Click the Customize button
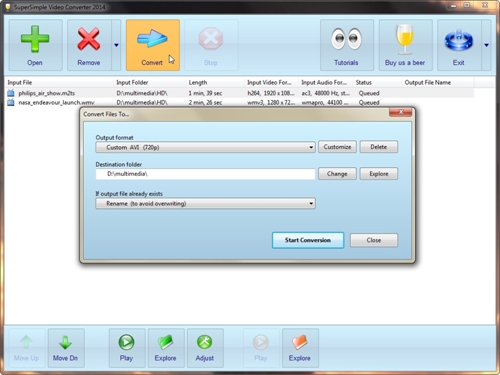This screenshot has height=375, width=500. click(337, 147)
